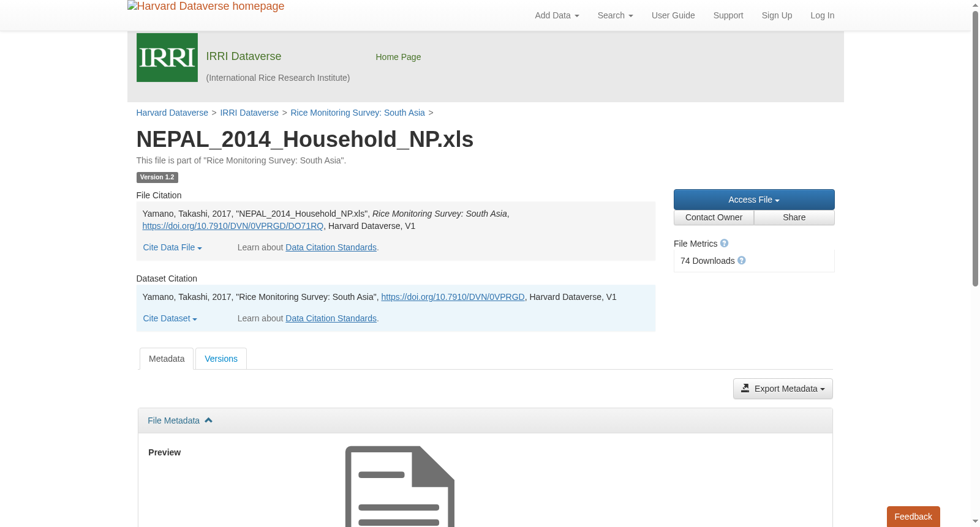Open the dataset DOI link ending 0VPRGD
The width and height of the screenshot is (980, 527).
(453, 297)
